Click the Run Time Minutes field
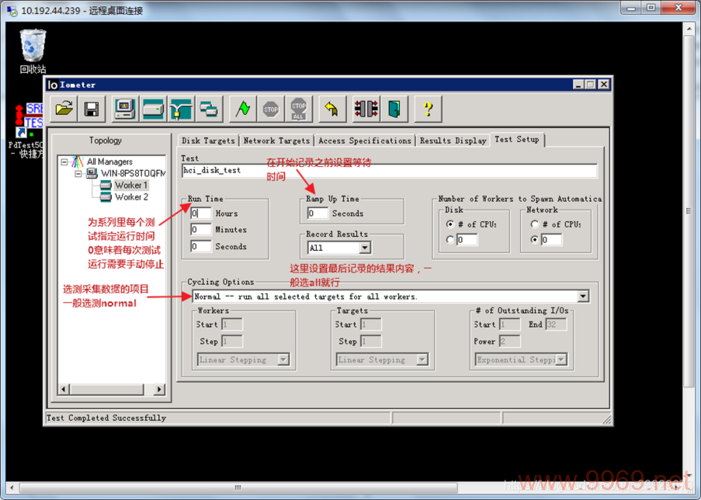This screenshot has height=500, width=701. pos(201,229)
